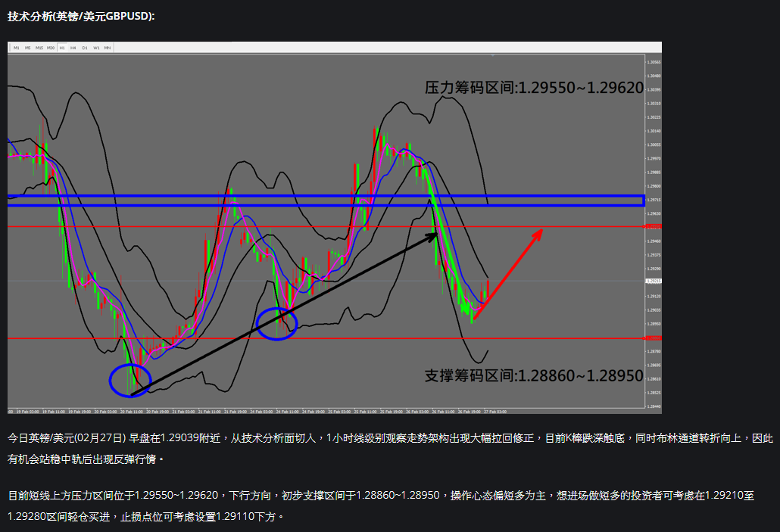
Task: Click the GBPUSD chart image
Action: pyautogui.click(x=334, y=228)
